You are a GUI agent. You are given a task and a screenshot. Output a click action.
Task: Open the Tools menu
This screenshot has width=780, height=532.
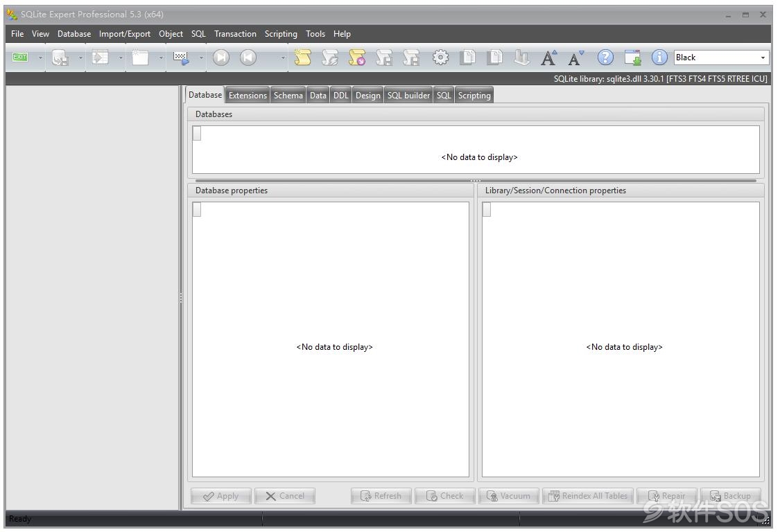[315, 34]
